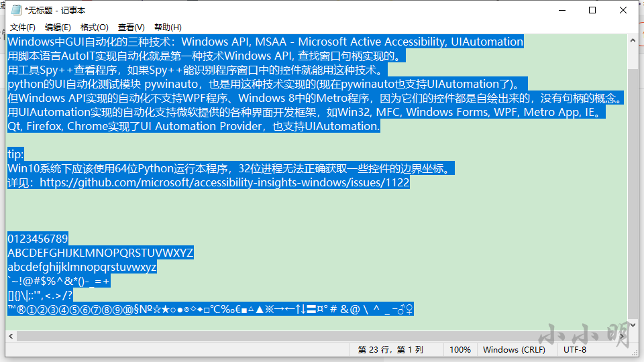Open the 编辑(E) menu
The height and width of the screenshot is (362, 644).
pyautogui.click(x=58, y=27)
